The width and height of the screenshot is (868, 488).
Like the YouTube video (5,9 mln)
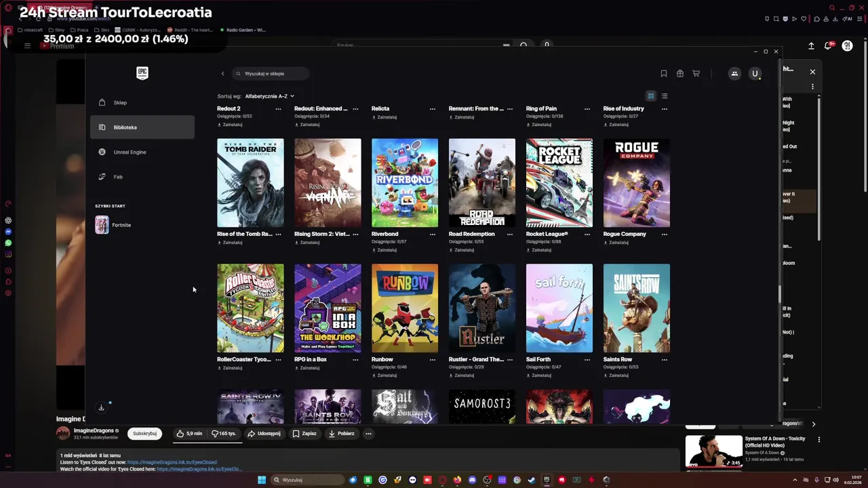[x=190, y=433]
